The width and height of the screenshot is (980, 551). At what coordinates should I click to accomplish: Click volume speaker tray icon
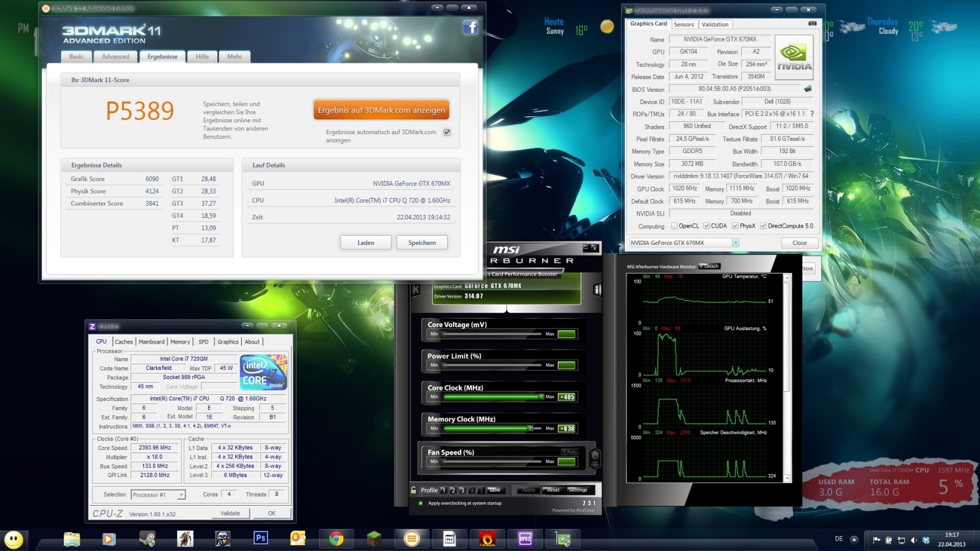tap(914, 540)
